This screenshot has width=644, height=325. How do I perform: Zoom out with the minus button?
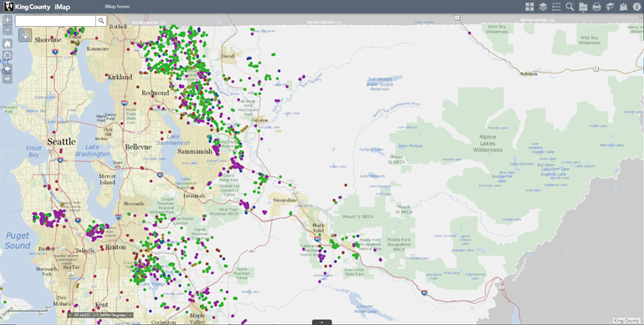pyautogui.click(x=8, y=30)
